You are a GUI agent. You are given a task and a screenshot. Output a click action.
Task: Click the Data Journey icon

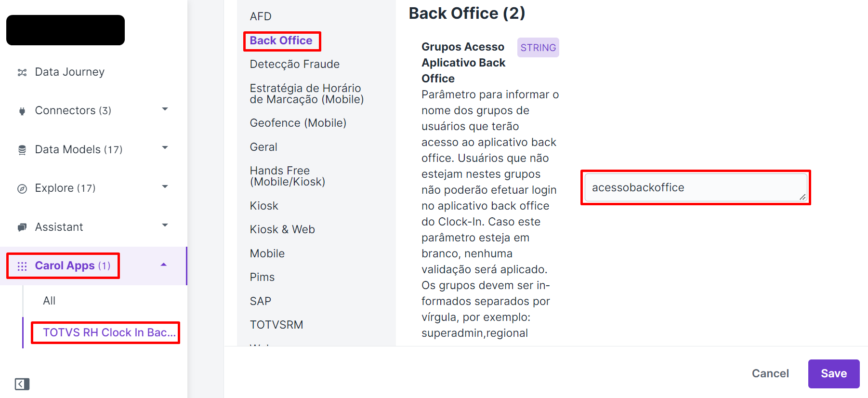pyautogui.click(x=22, y=72)
